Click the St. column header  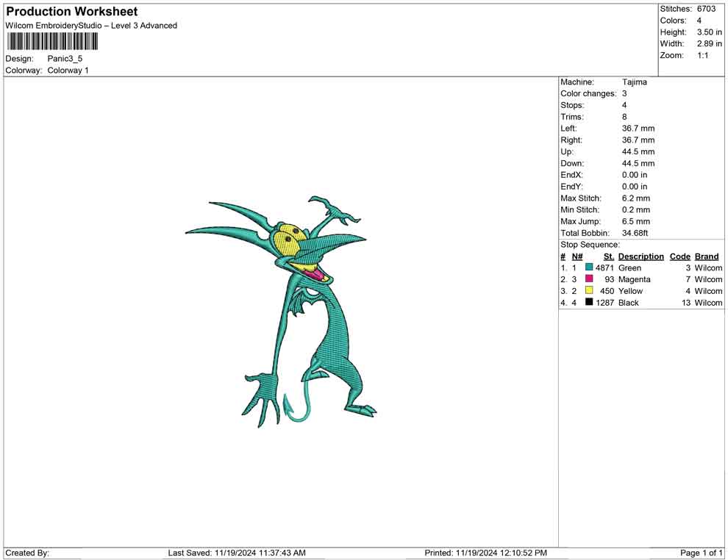[608, 256]
